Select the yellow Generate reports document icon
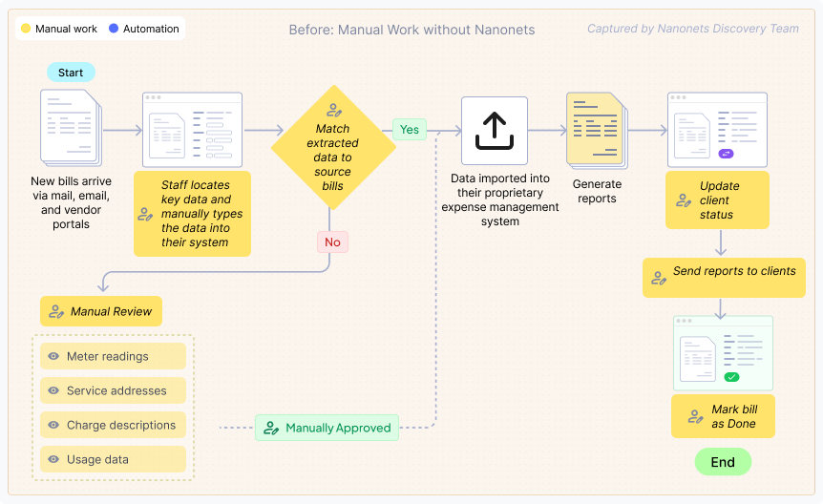 point(598,131)
